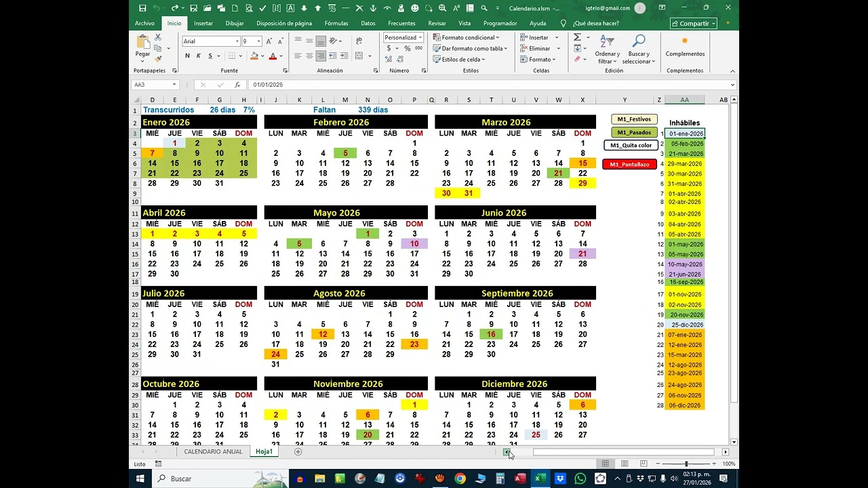This screenshot has height=488, width=868.
Task: Open the font size dropdown showing 9
Action: coord(259,41)
